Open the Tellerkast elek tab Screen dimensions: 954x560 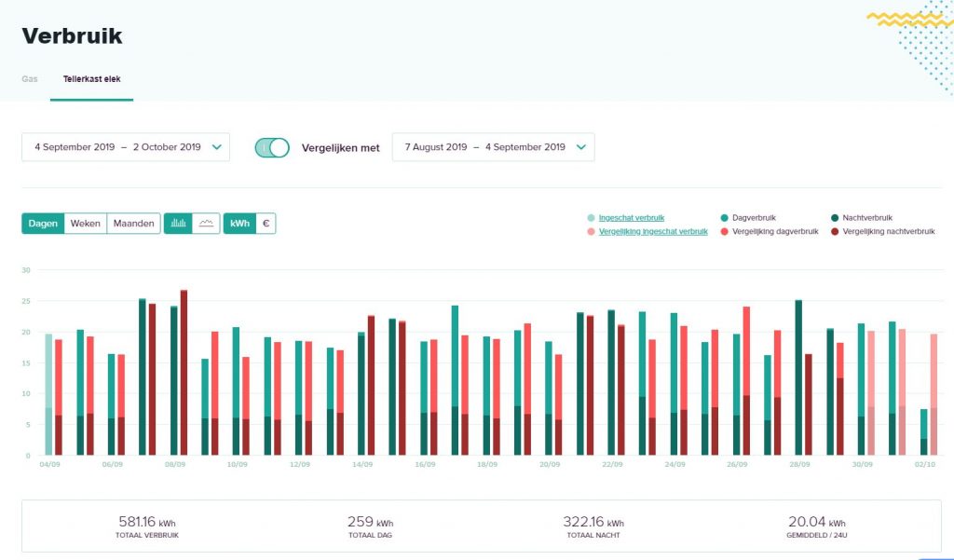[91, 79]
